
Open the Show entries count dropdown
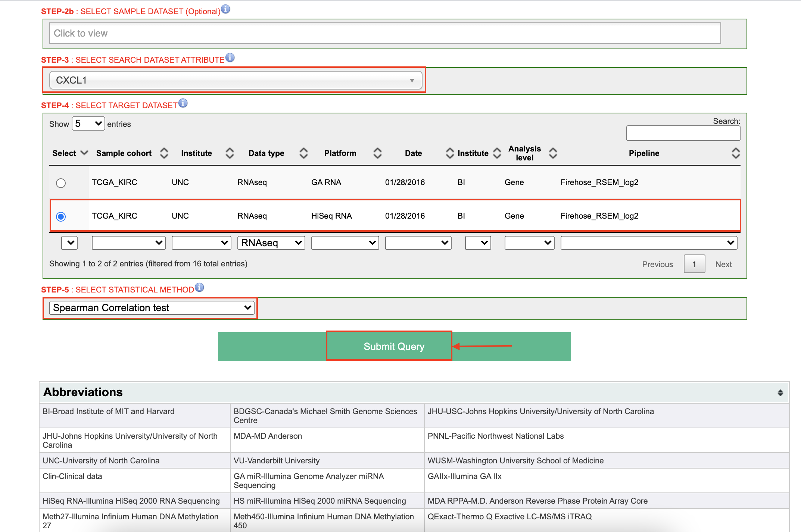88,123
